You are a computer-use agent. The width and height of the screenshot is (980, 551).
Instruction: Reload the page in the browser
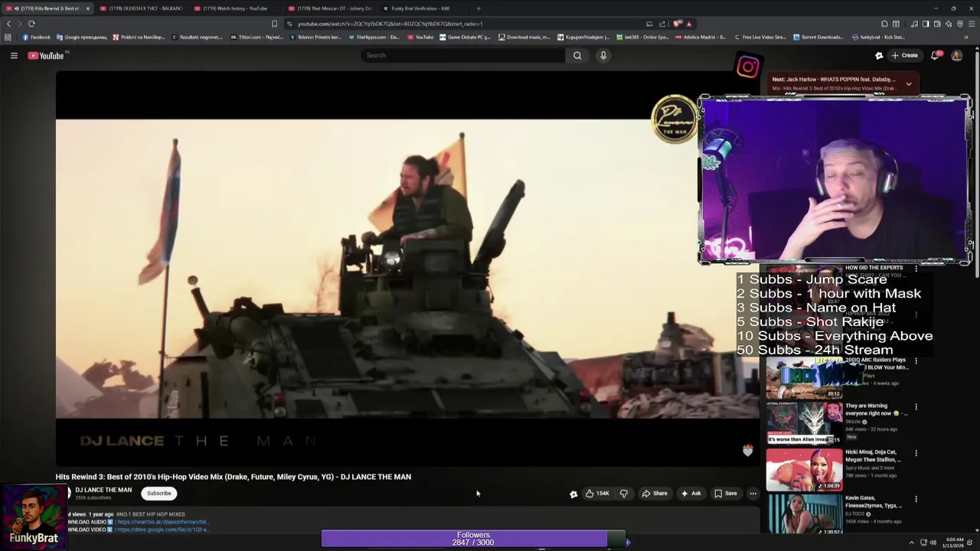[31, 24]
